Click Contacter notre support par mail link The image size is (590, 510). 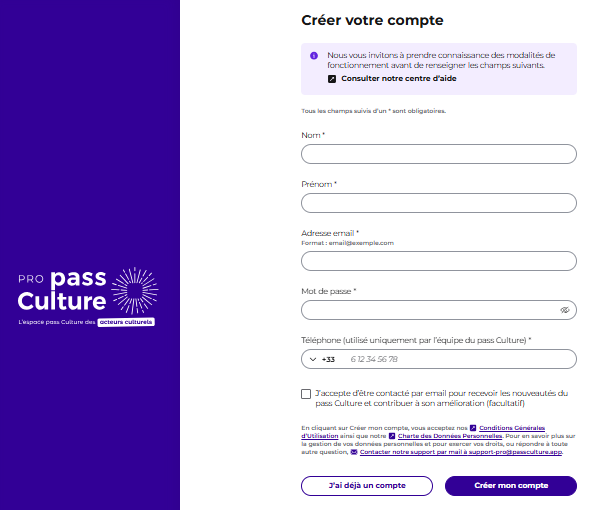(x=461, y=452)
